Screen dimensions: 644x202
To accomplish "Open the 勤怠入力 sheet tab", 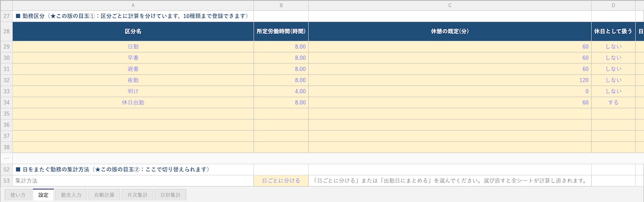I will 71,195.
